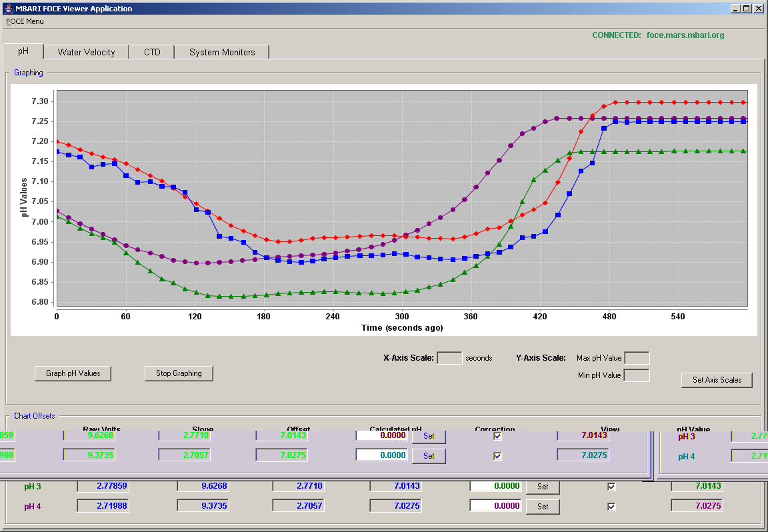
Task: Focus the Max pH Value field
Action: (637, 358)
